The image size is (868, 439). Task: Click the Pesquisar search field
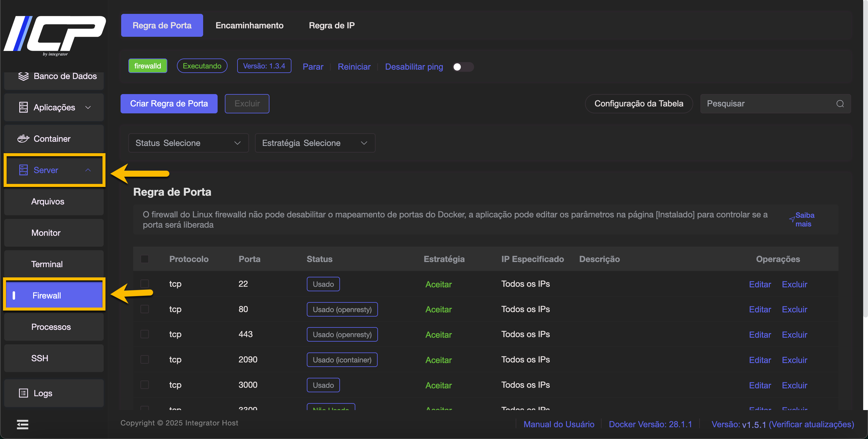tap(768, 103)
